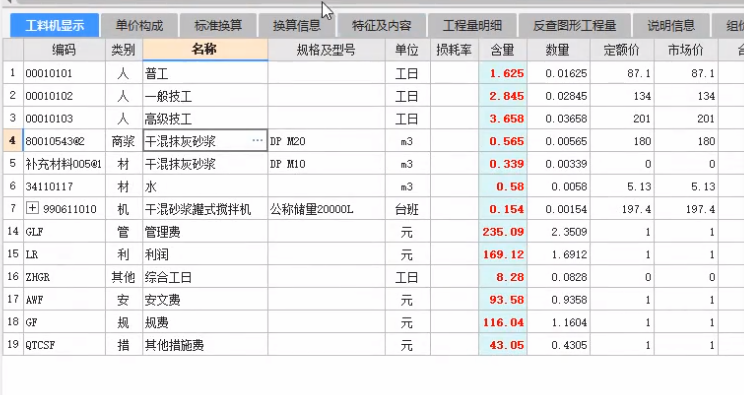Edit 含量 value 169.12
744x395 pixels.
pyautogui.click(x=503, y=254)
